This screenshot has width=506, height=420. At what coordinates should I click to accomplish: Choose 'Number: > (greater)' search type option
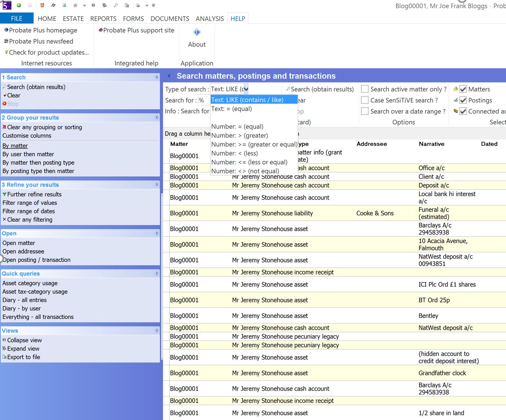coord(240,135)
